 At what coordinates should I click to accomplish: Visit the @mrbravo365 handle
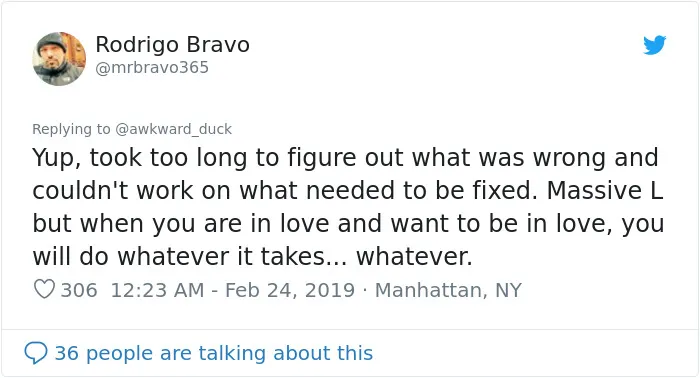tap(152, 67)
